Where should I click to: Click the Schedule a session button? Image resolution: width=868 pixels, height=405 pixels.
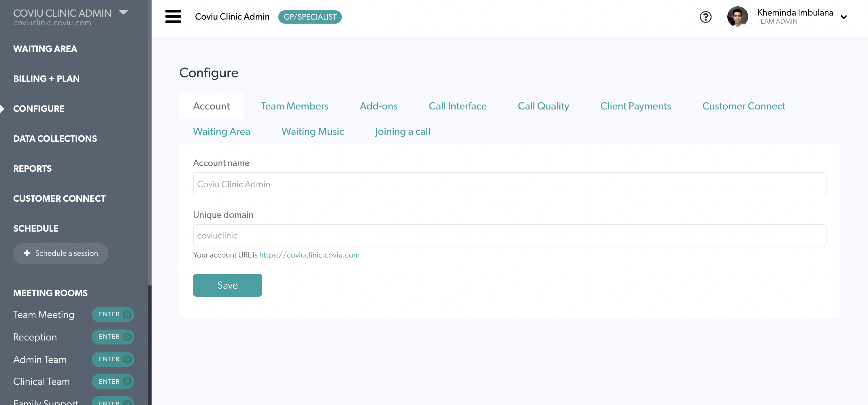(x=61, y=253)
